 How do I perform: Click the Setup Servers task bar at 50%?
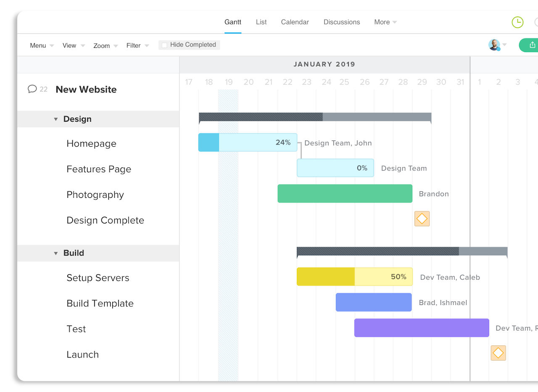pos(355,276)
